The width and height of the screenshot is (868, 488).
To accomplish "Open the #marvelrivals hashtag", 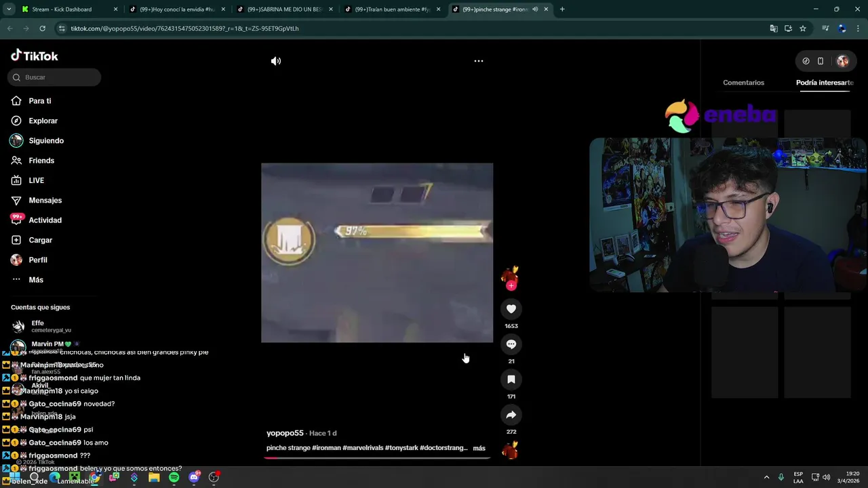I will [x=363, y=448].
